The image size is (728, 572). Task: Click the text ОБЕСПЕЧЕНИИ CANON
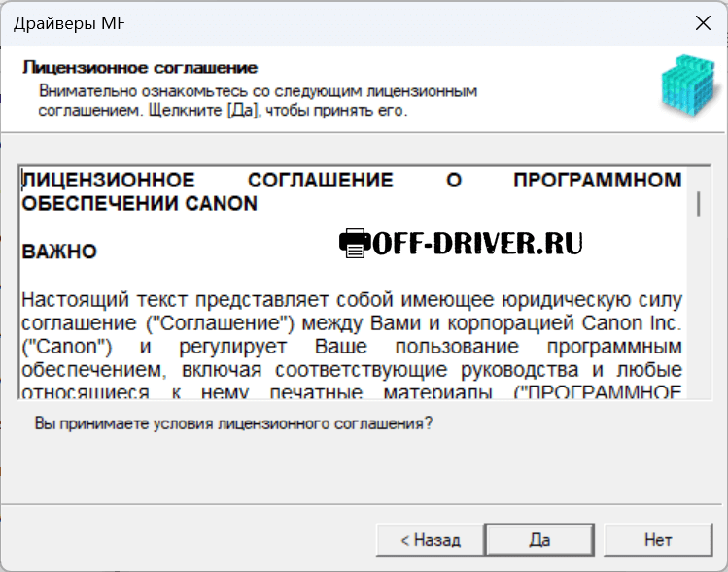(x=139, y=204)
